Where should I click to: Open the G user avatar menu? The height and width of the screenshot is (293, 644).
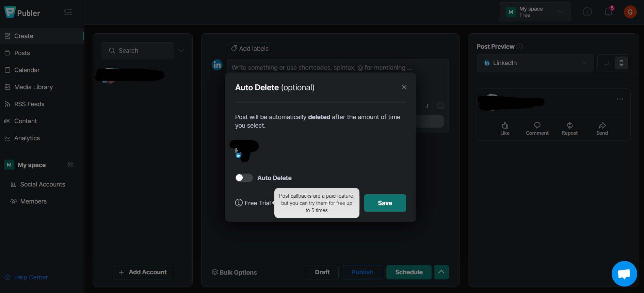point(630,12)
